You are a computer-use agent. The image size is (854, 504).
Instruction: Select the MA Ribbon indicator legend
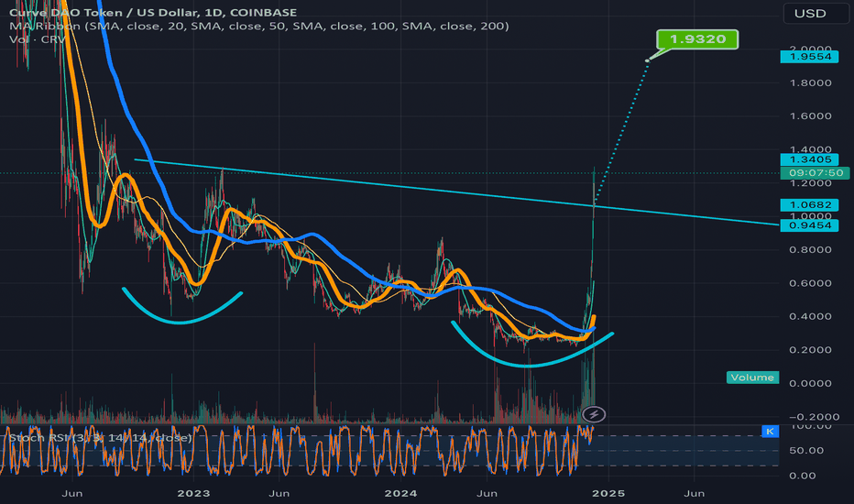point(259,26)
